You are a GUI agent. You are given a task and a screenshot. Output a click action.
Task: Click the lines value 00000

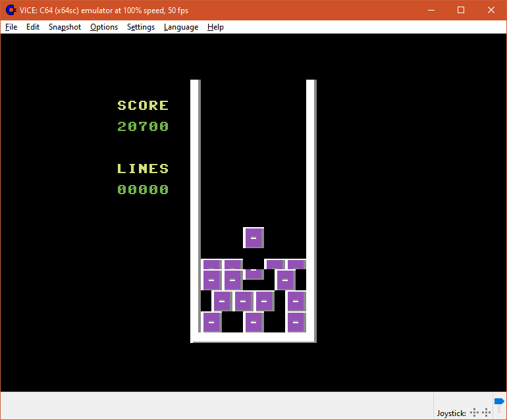pyautogui.click(x=143, y=190)
